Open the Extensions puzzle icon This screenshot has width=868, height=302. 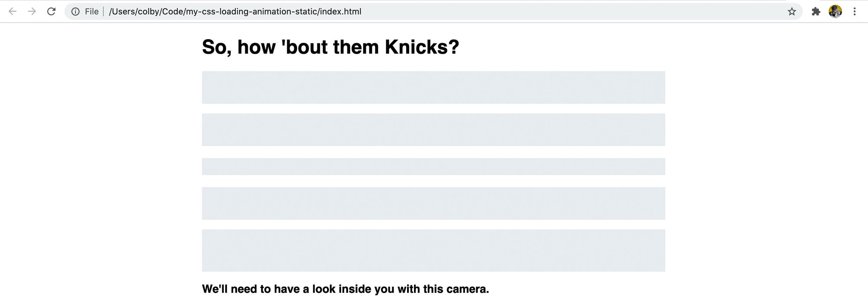(816, 12)
